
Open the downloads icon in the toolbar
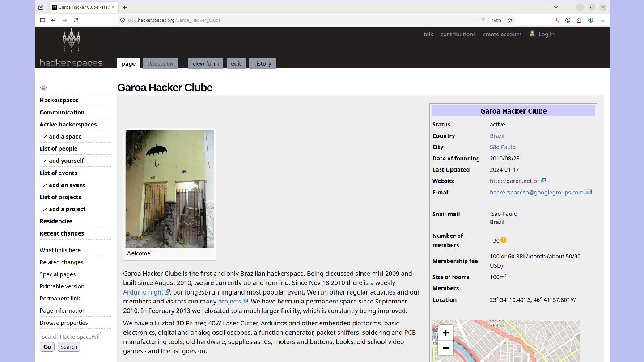coord(556,20)
